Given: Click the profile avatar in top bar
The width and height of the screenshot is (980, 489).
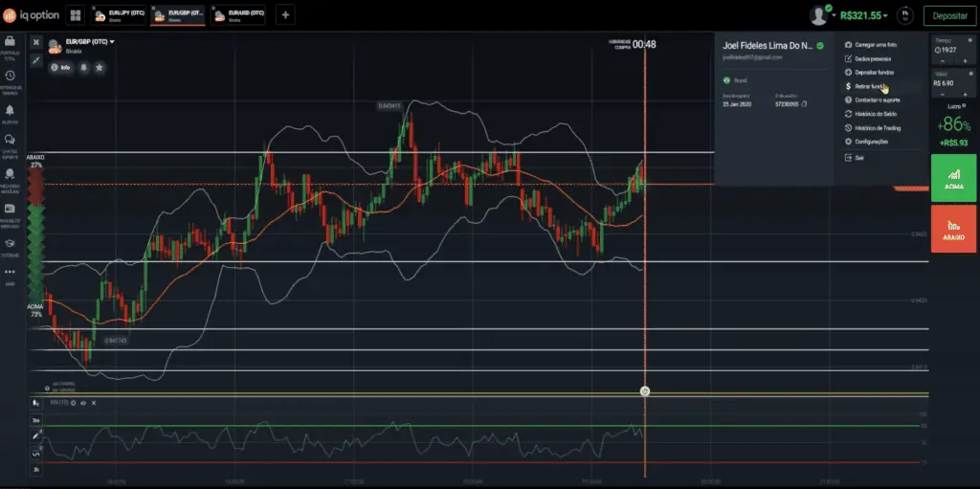Looking at the screenshot, I should pyautogui.click(x=818, y=15).
